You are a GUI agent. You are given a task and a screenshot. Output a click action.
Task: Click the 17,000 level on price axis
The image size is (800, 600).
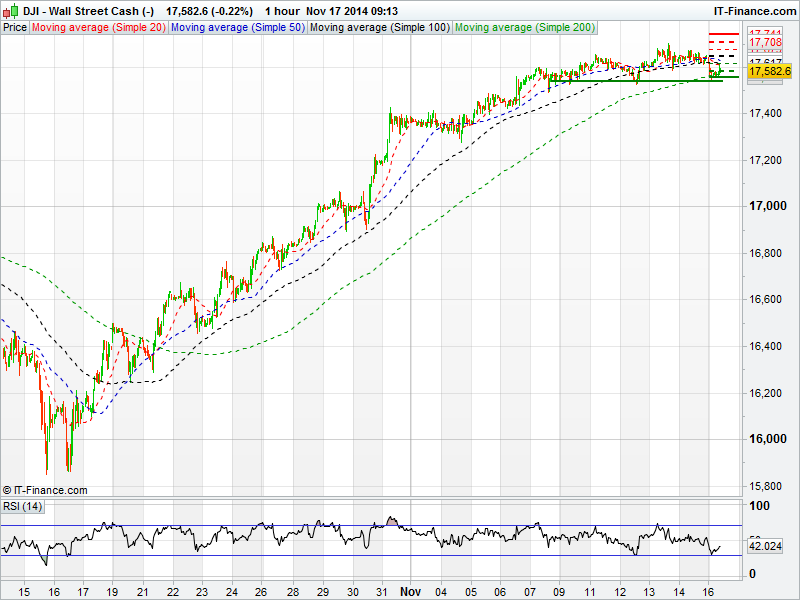point(766,206)
